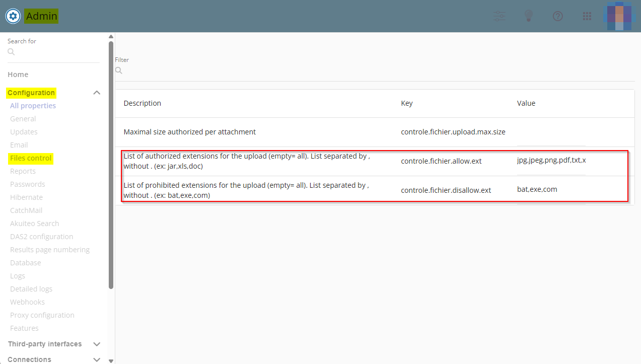Image resolution: width=641 pixels, height=364 pixels.
Task: Click the Filter magnifier icon
Action: [x=119, y=70]
